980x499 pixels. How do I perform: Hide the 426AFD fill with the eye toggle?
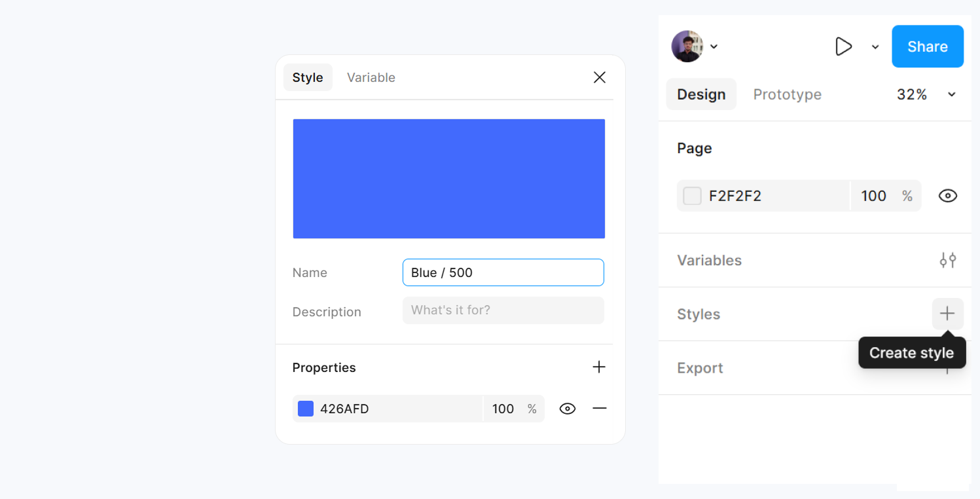[567, 408]
